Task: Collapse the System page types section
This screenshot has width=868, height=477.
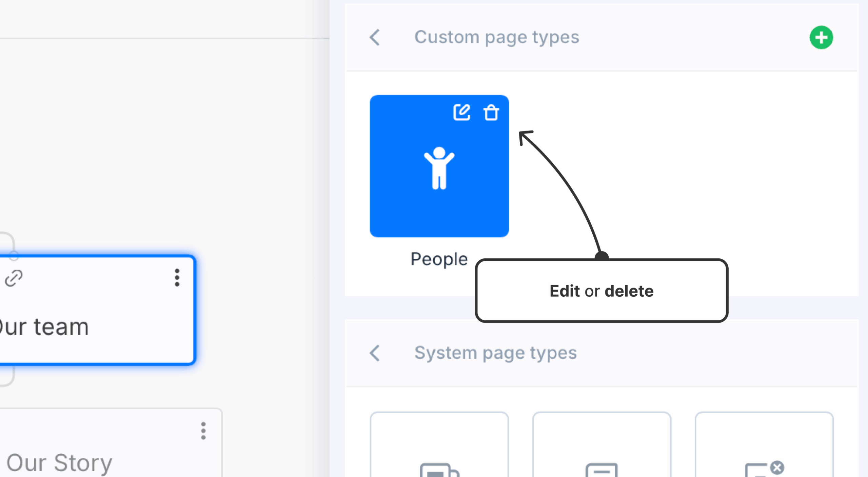Action: click(x=375, y=353)
